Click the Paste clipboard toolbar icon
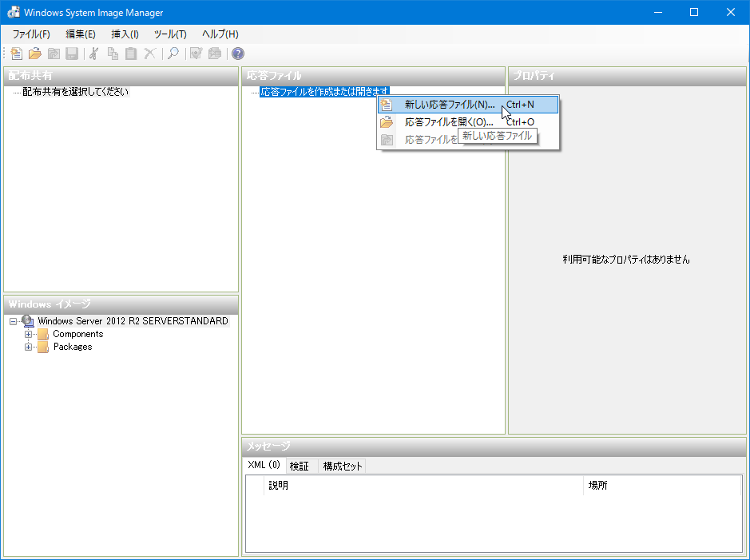 pos(131,54)
